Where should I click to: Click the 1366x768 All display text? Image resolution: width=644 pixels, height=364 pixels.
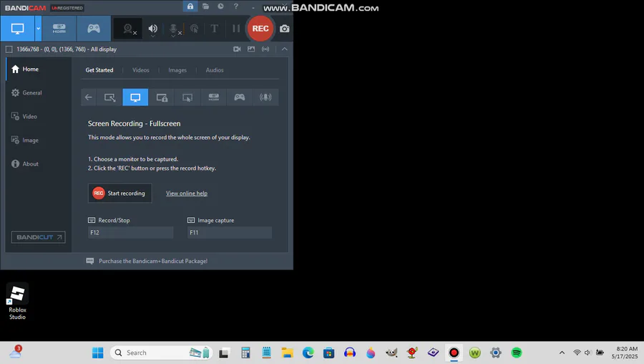tap(67, 49)
